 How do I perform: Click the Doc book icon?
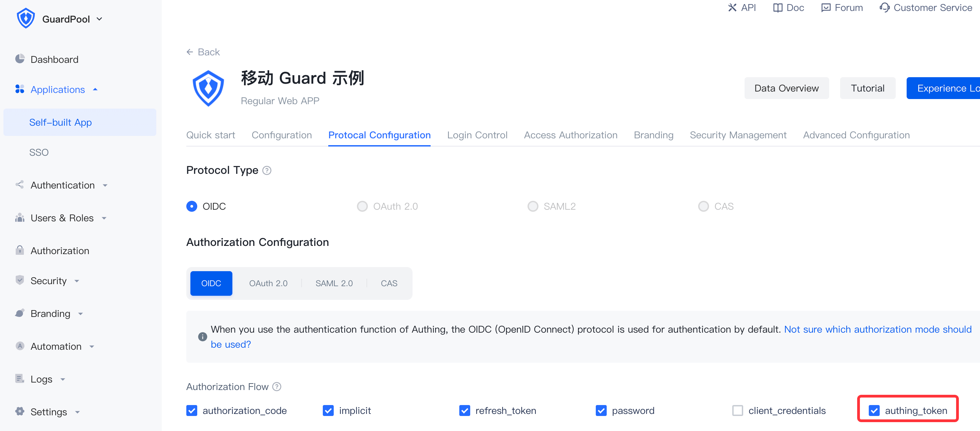tap(778, 8)
